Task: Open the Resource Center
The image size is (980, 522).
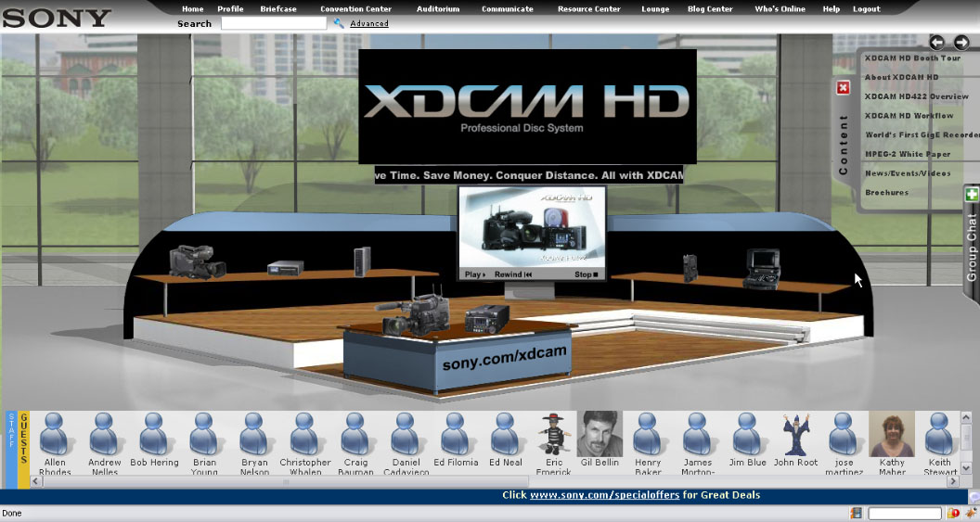Action: 588,8
